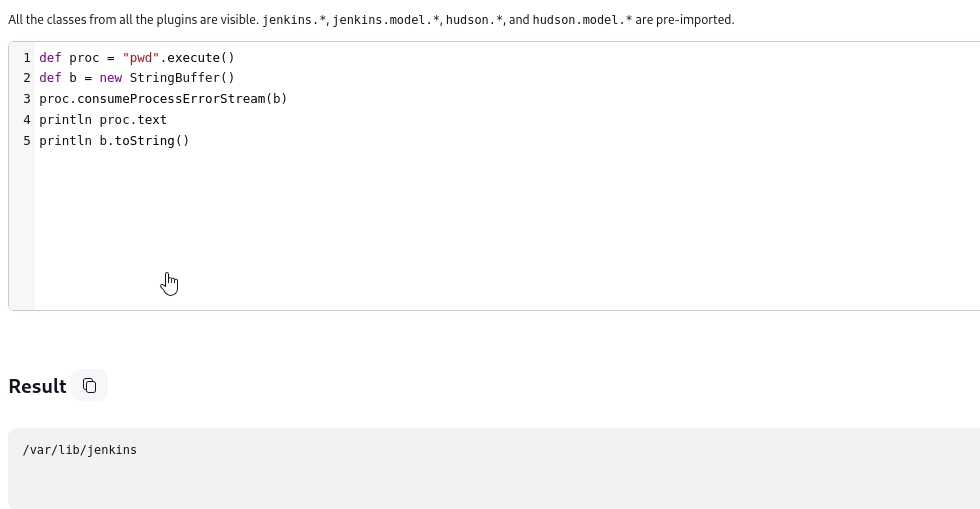Click the "def" keyword on line 1

click(x=50, y=58)
